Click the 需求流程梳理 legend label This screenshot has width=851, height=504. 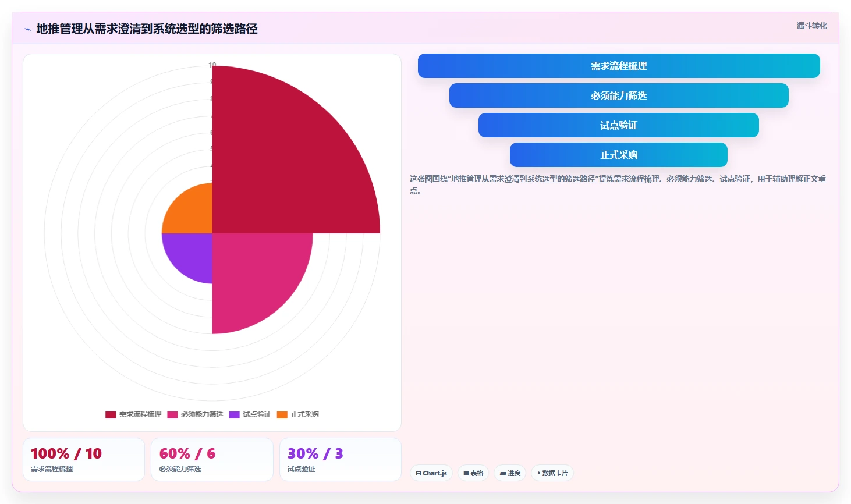pos(140,414)
